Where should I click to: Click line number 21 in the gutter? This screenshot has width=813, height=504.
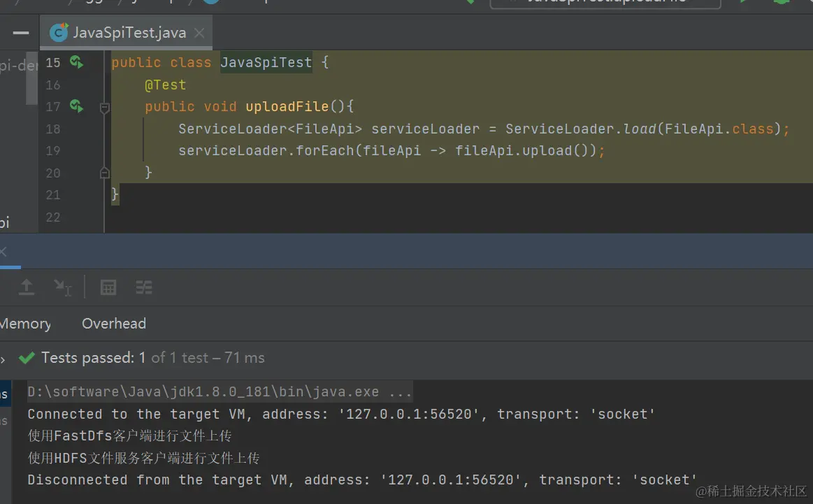pyautogui.click(x=53, y=195)
